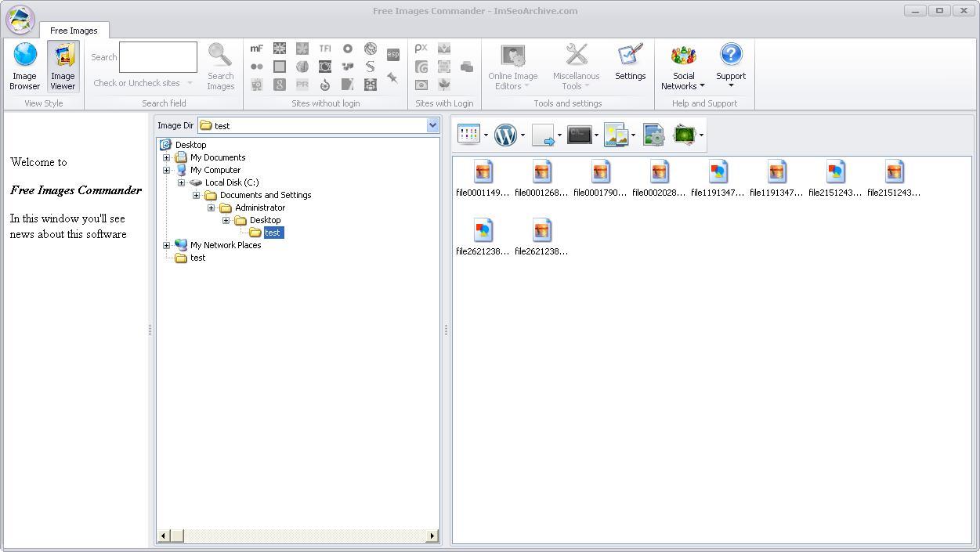
Task: Switch to the Free Images tab
Action: 74,30
